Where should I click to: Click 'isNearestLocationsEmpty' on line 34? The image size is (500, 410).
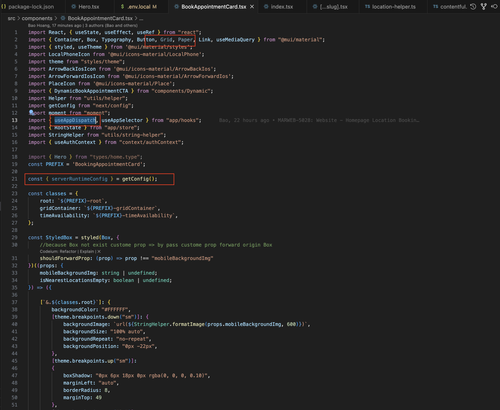coord(74,280)
